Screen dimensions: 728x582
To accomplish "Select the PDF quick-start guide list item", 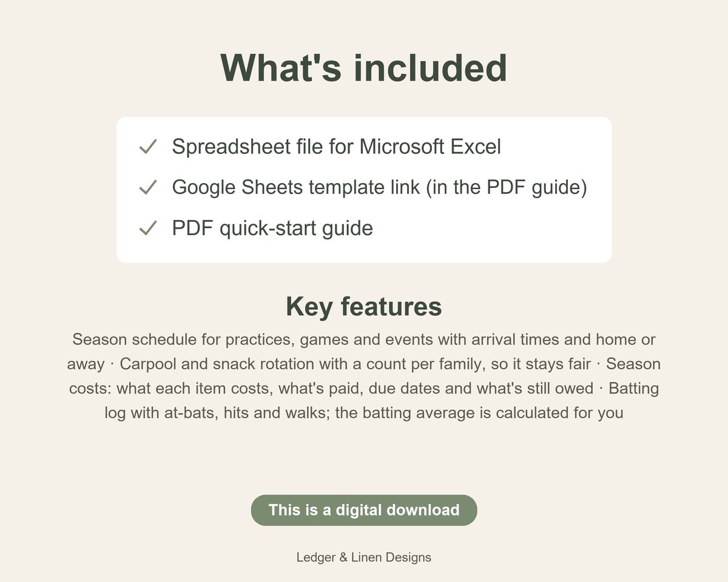I will coord(272,229).
